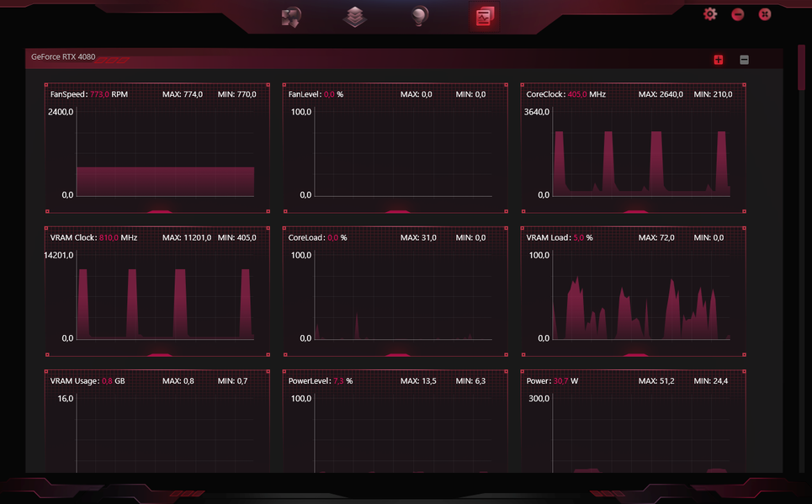
Task: Close the app with the red X button
Action: point(764,14)
